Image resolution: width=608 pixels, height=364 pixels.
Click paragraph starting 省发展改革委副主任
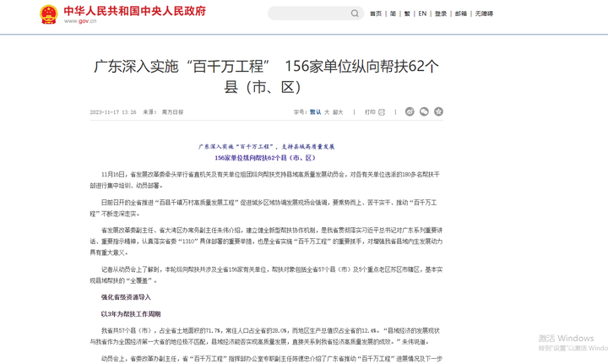pos(266,241)
